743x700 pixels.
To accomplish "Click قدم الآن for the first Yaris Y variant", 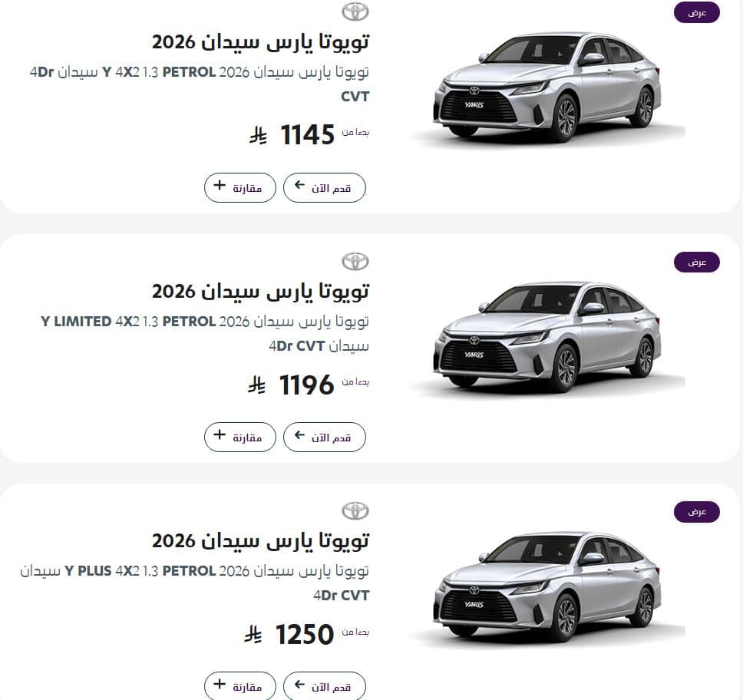I will coord(324,187).
